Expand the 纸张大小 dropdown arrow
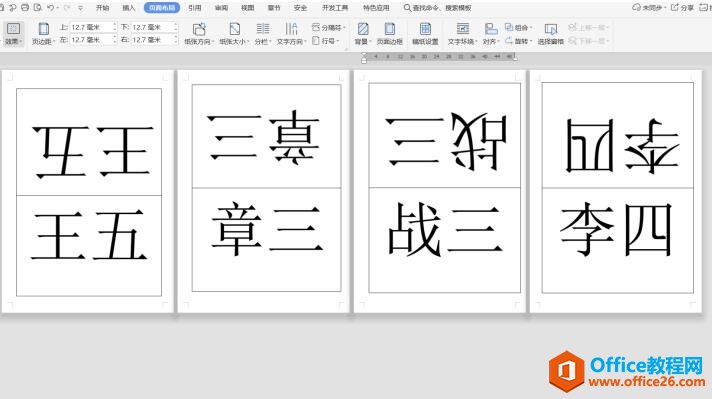The height and width of the screenshot is (399, 712). tap(247, 42)
